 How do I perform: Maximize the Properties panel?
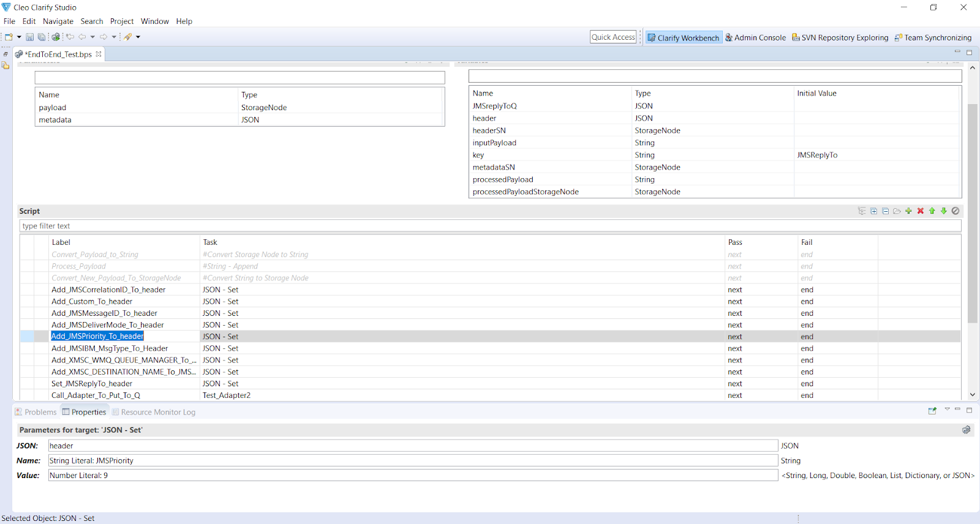click(969, 410)
